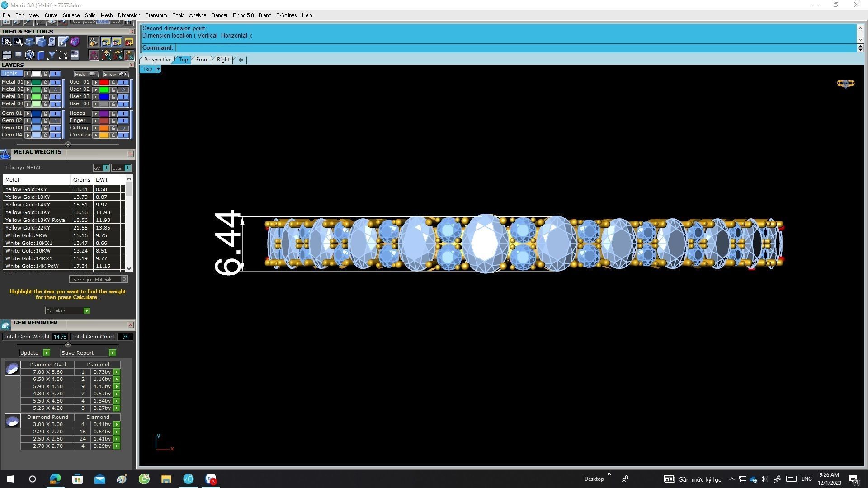Click the Gem Reporter panel icon

tap(5, 325)
